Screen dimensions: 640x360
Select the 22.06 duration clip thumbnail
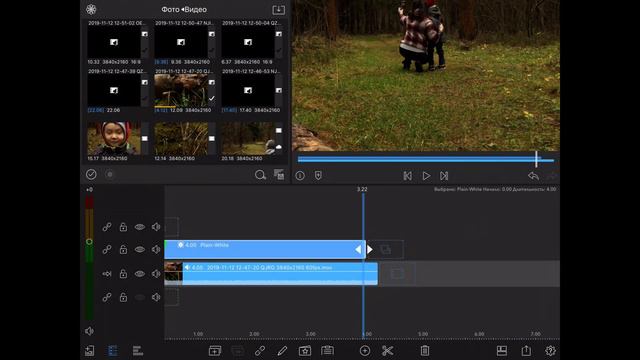(114, 90)
